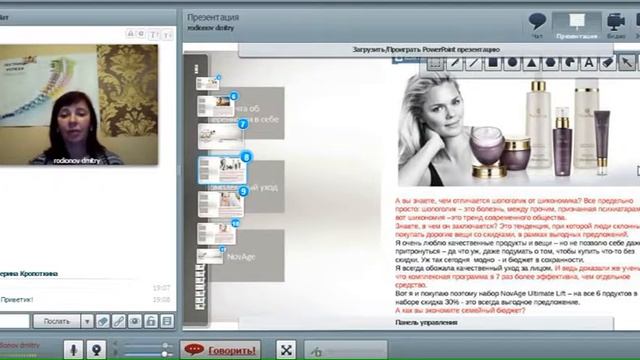Click the status field right of fullscreen button

[346, 350]
